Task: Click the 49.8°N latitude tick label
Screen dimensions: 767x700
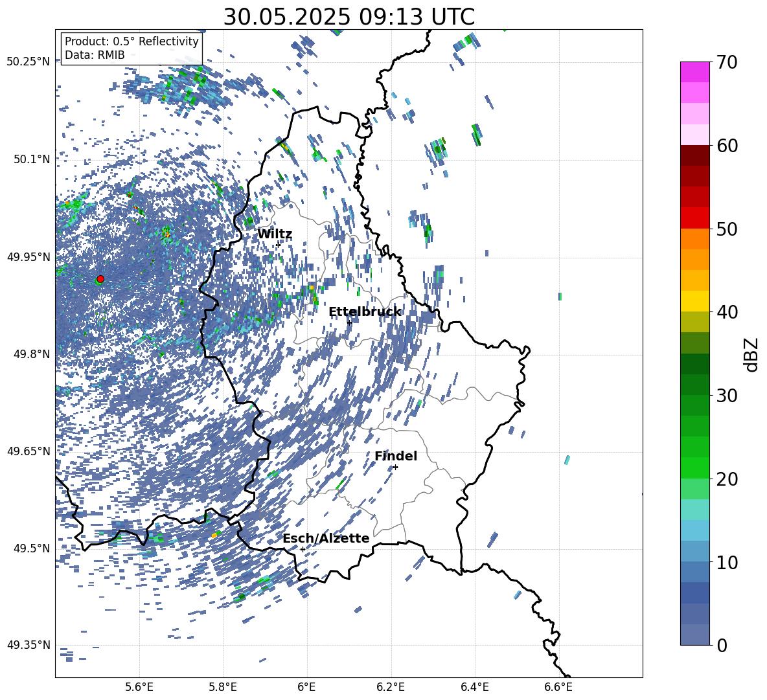Action: (x=31, y=354)
